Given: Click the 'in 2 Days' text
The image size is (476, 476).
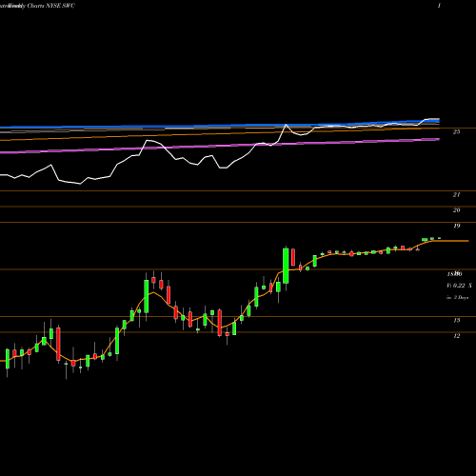Looking at the screenshot, I should 457,298.
